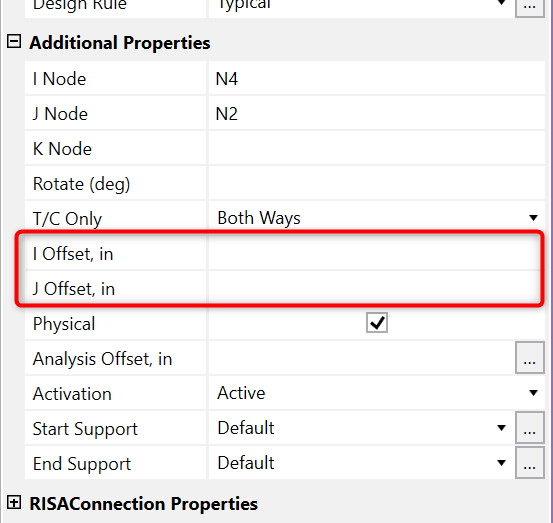Expand the RISAConnection Properties section

point(14,502)
